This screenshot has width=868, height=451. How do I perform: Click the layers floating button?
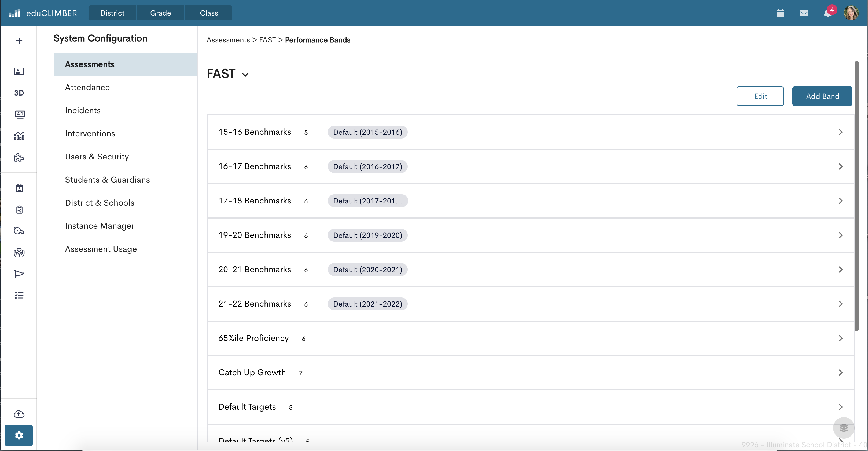[x=843, y=428]
